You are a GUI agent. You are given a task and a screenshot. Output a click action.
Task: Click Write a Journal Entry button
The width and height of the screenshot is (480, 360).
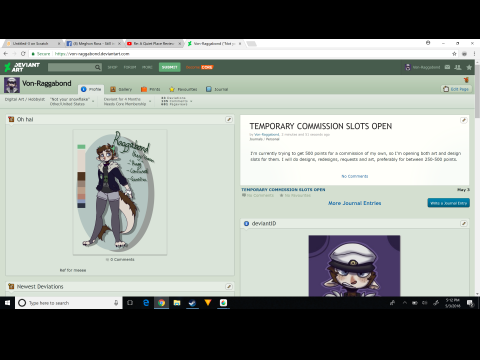(x=448, y=203)
